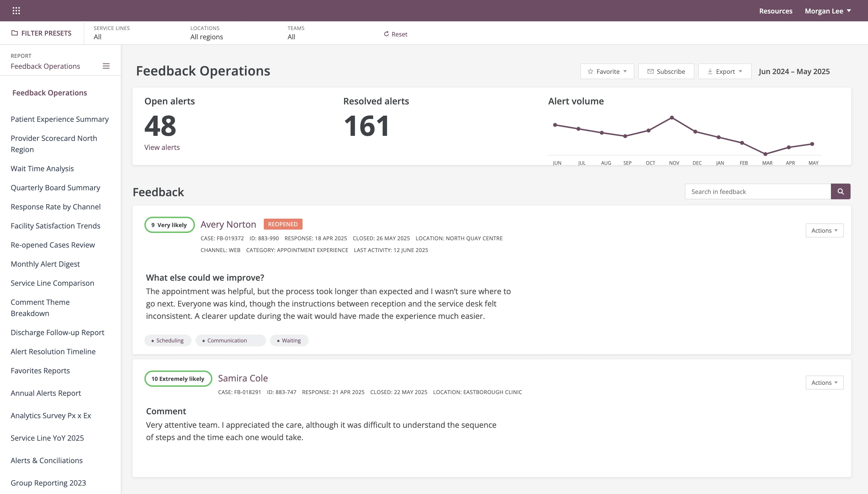This screenshot has height=494, width=868.
Task: Click the Jun 2024 – May 2025 date range
Action: click(794, 72)
